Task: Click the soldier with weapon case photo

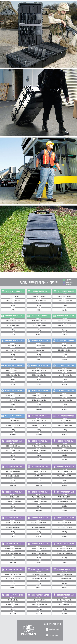Action: tap(38, 34)
